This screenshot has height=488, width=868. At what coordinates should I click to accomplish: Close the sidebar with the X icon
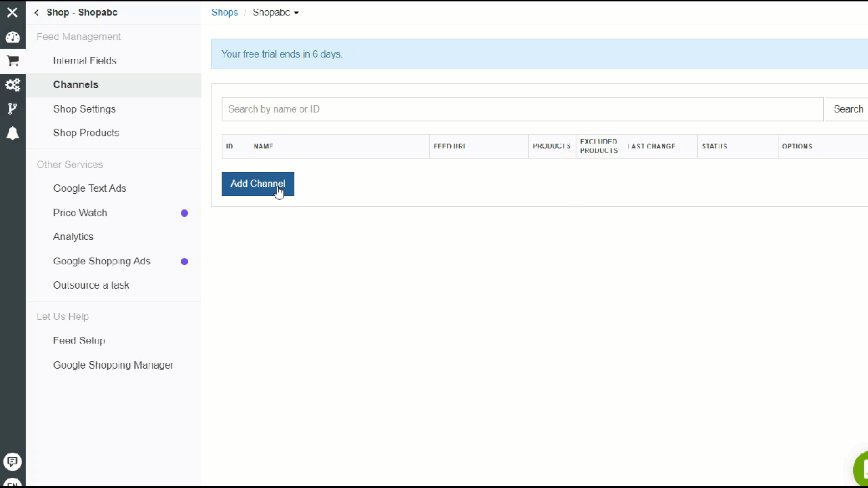point(12,12)
